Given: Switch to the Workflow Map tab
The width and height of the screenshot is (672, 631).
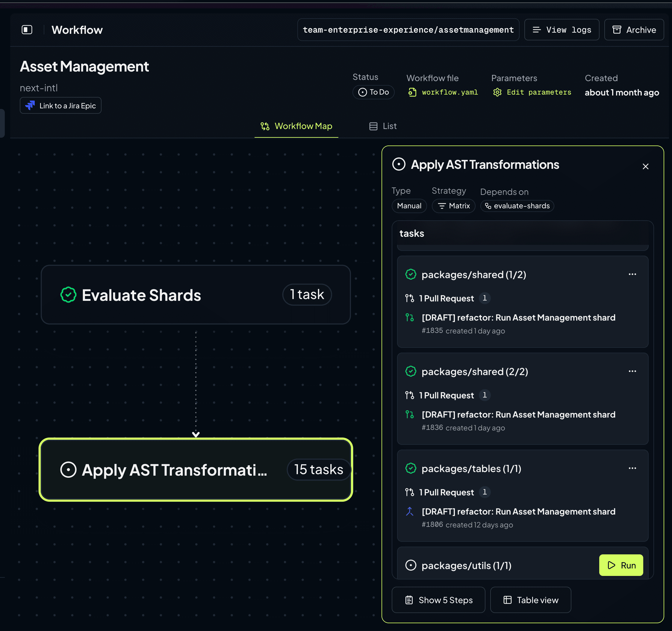Looking at the screenshot, I should pos(296,126).
